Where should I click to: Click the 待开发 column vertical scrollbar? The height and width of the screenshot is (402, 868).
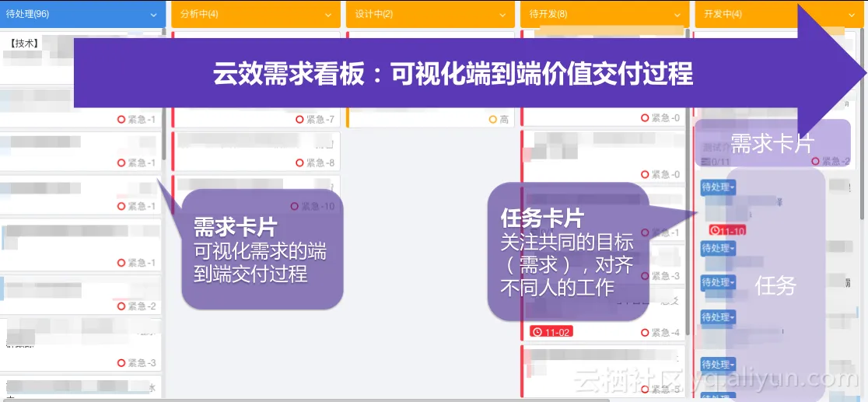point(688,183)
